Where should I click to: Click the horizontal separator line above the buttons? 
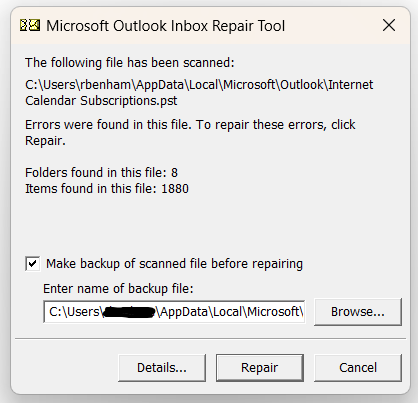click(210, 339)
